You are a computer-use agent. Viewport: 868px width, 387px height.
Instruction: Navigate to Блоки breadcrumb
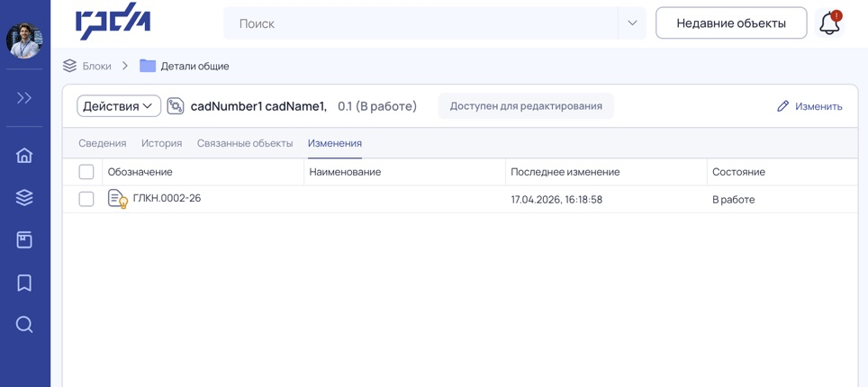coord(97,66)
